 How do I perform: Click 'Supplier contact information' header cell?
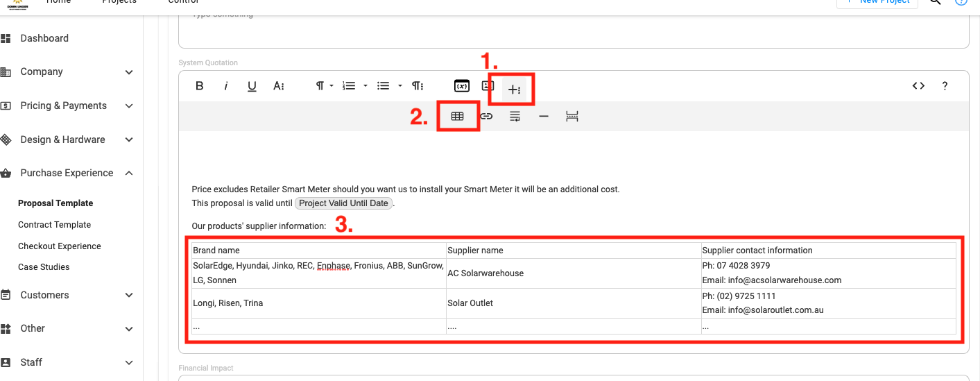tap(829, 251)
